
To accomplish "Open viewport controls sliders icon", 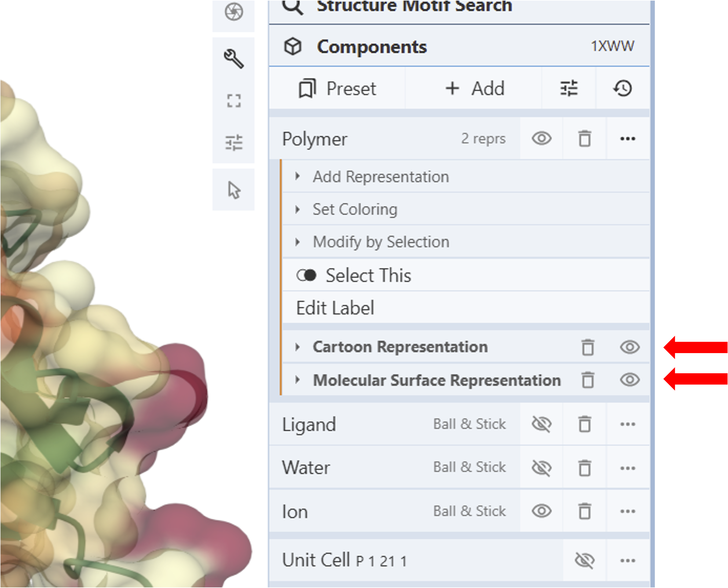I will coord(234,143).
